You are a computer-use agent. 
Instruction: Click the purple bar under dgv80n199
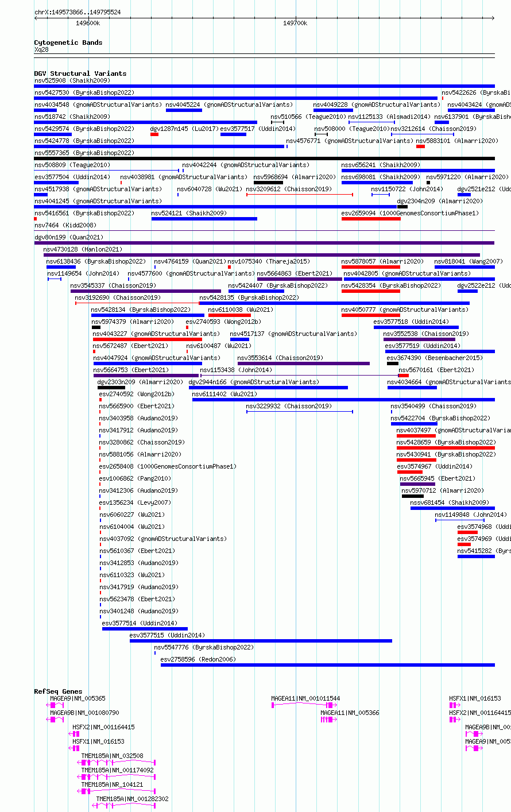264,243
